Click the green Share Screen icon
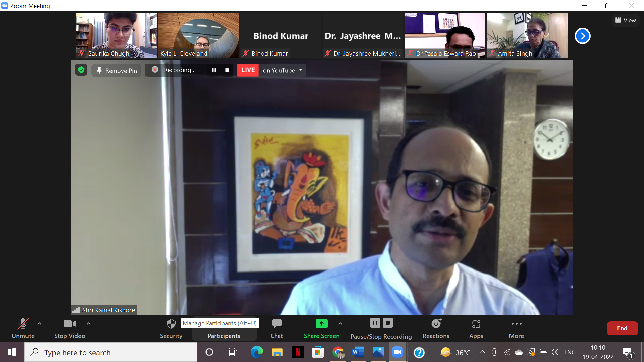Viewport: 644px width, 362px height. [321, 324]
